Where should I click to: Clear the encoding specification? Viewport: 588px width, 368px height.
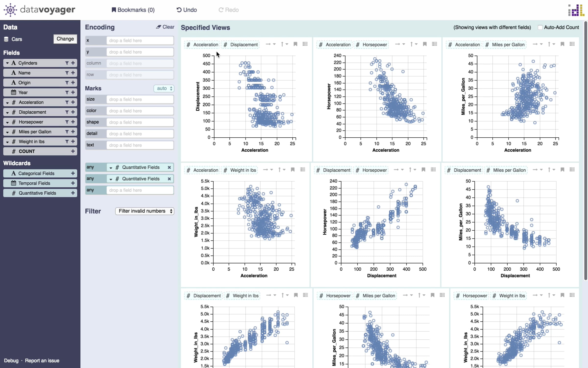165,27
